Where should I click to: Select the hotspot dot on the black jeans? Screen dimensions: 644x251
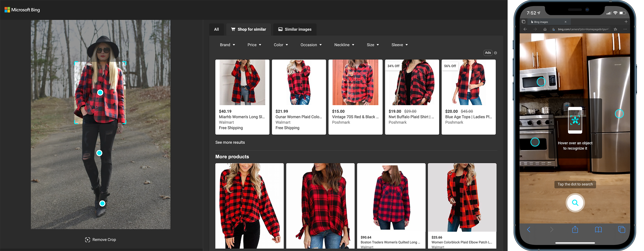99,153
